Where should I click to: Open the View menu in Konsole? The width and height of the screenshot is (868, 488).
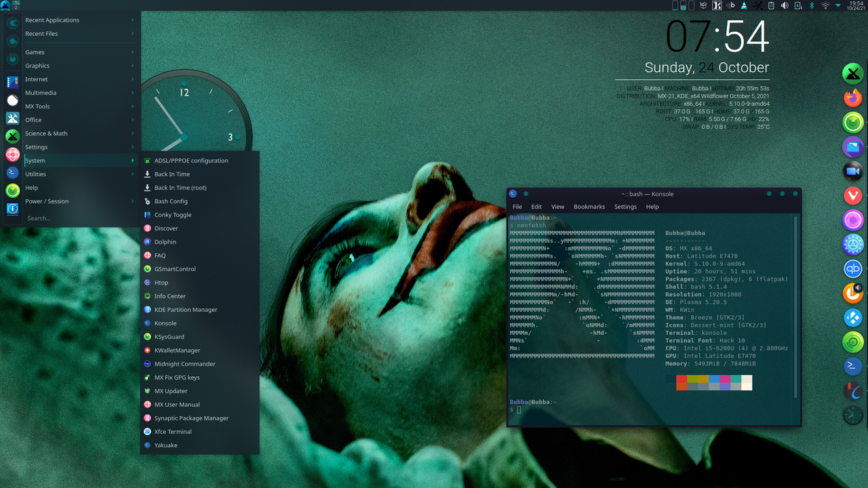pyautogui.click(x=557, y=207)
